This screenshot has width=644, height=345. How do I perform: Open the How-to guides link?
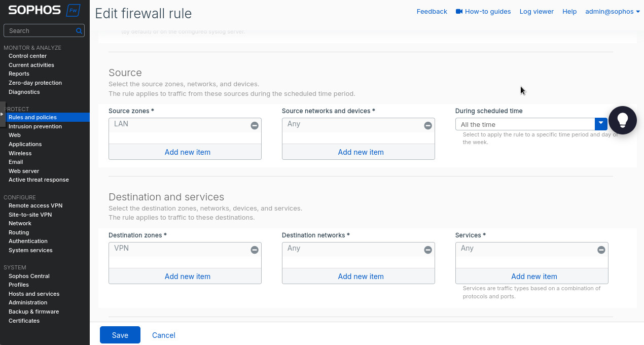483,11
